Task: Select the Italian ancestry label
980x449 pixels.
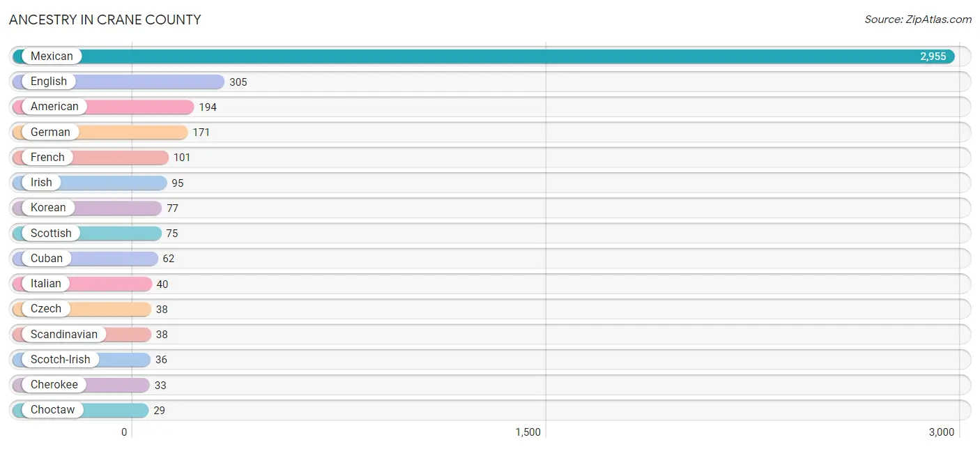Action: coord(46,284)
